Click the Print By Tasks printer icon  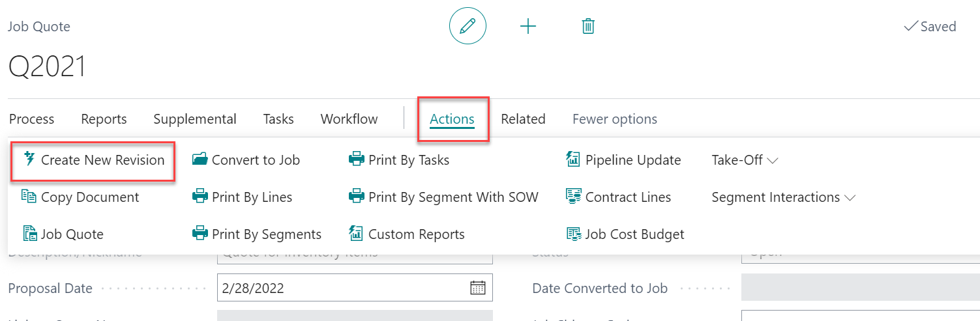(356, 160)
